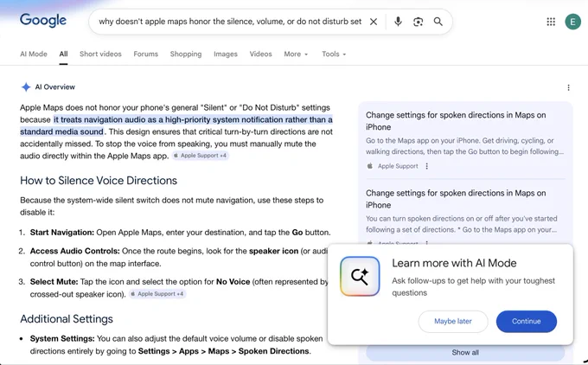Image resolution: width=588 pixels, height=365 pixels.
Task: Click Show all sources button
Action: tap(465, 353)
